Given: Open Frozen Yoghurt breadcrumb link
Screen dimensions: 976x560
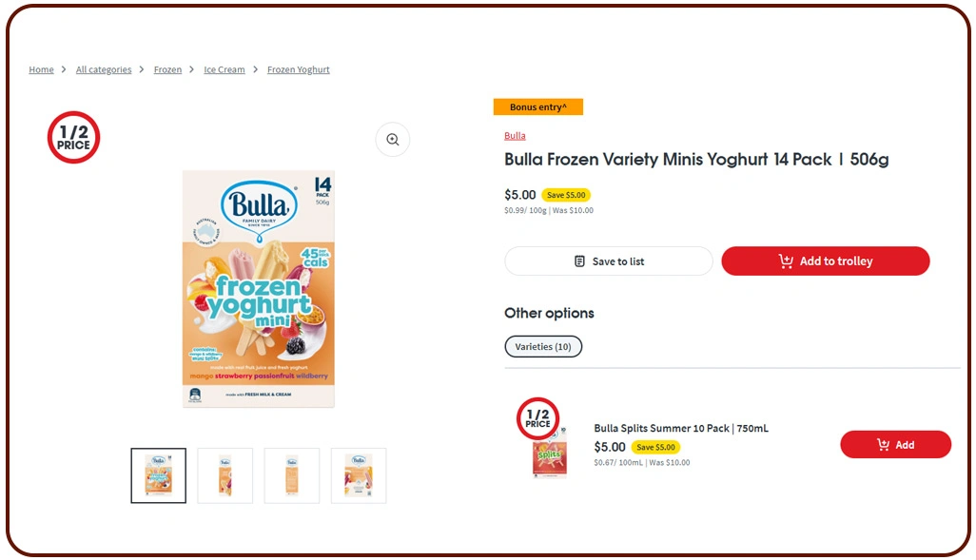Looking at the screenshot, I should pyautogui.click(x=299, y=69).
